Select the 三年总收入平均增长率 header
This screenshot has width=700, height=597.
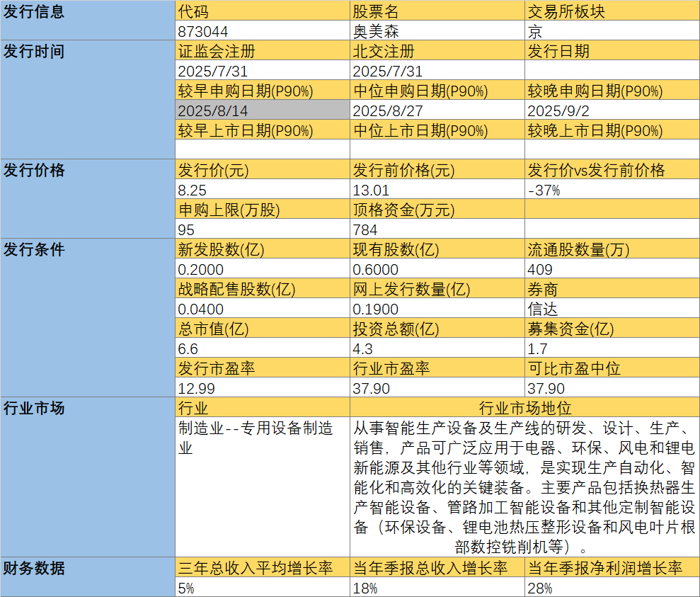click(263, 567)
